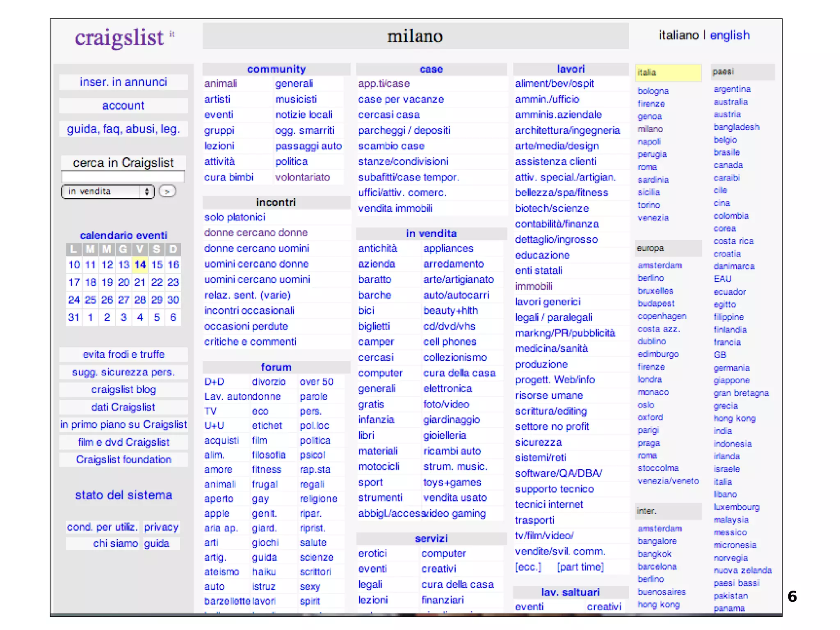This screenshot has height=630, width=840.
Task: Click the Craigslist search text field
Action: coord(123,177)
